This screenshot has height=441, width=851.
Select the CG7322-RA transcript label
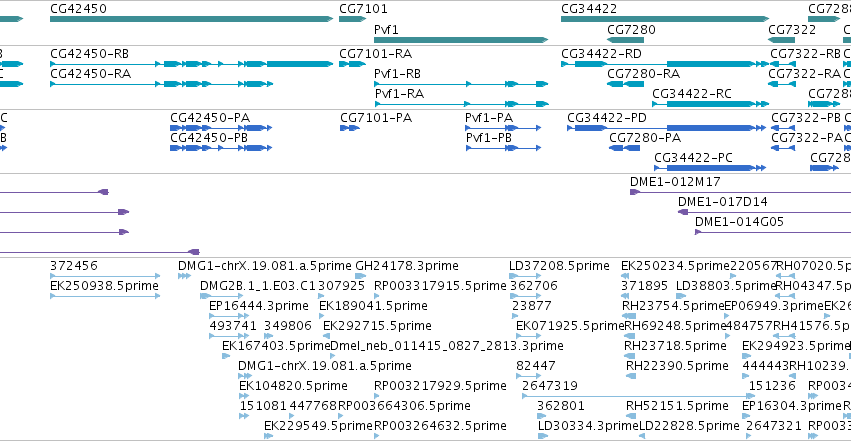click(804, 73)
